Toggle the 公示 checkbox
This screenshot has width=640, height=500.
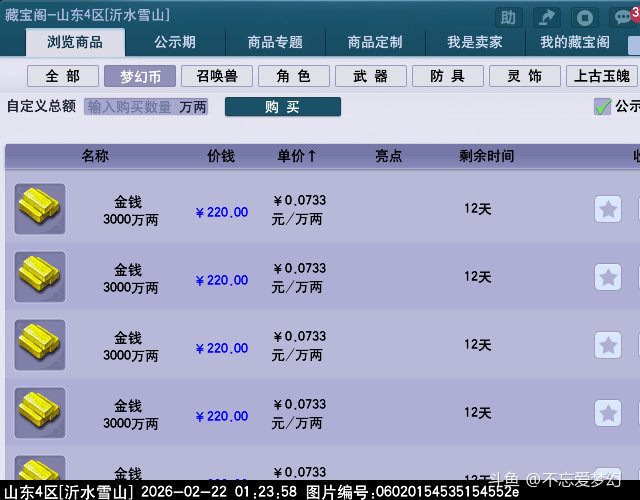point(602,107)
